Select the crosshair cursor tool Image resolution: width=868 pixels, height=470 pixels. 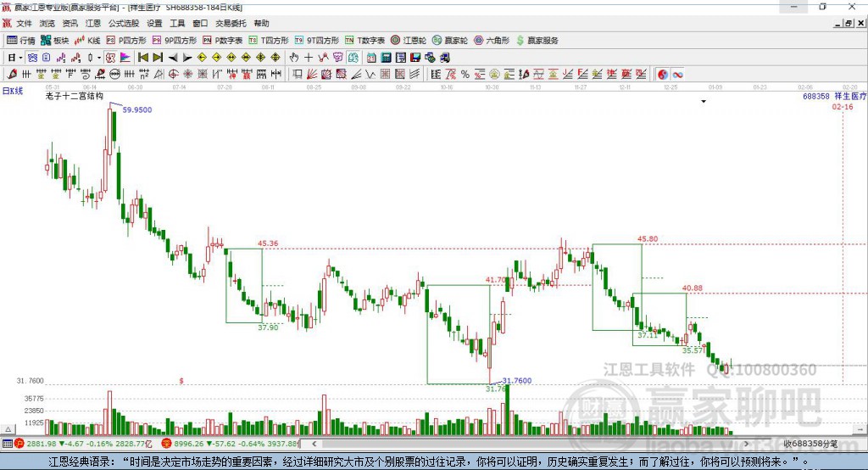[309, 58]
